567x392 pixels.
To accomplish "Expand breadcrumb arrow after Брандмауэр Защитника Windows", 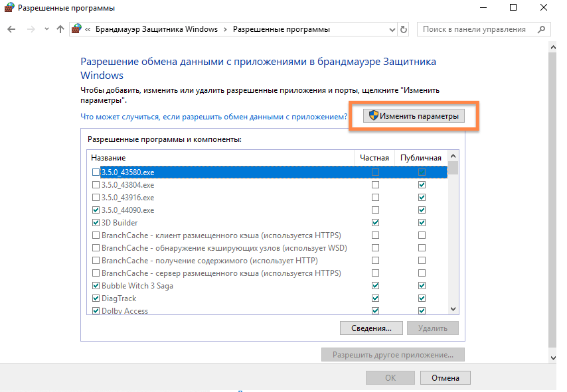I will pyautogui.click(x=225, y=29).
